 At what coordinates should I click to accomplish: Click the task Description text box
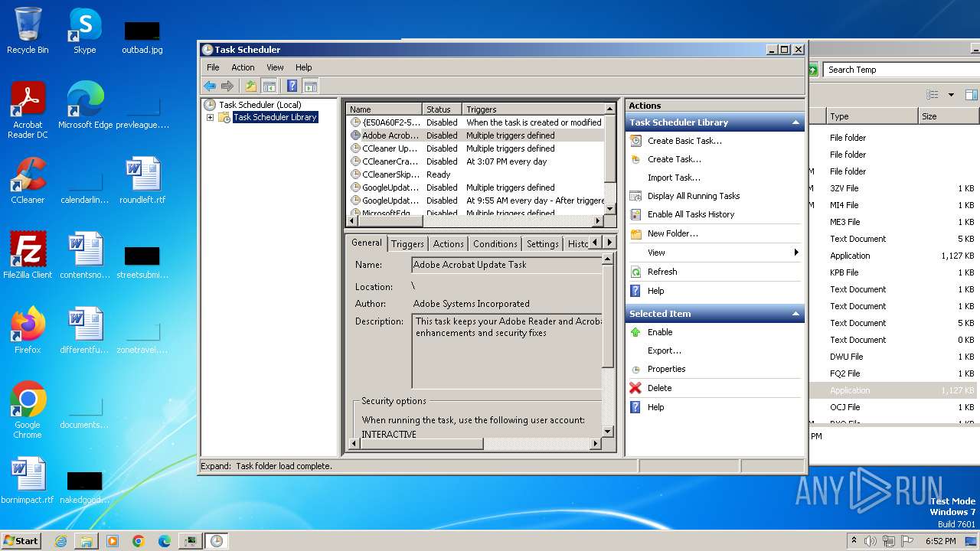pyautogui.click(x=506, y=351)
